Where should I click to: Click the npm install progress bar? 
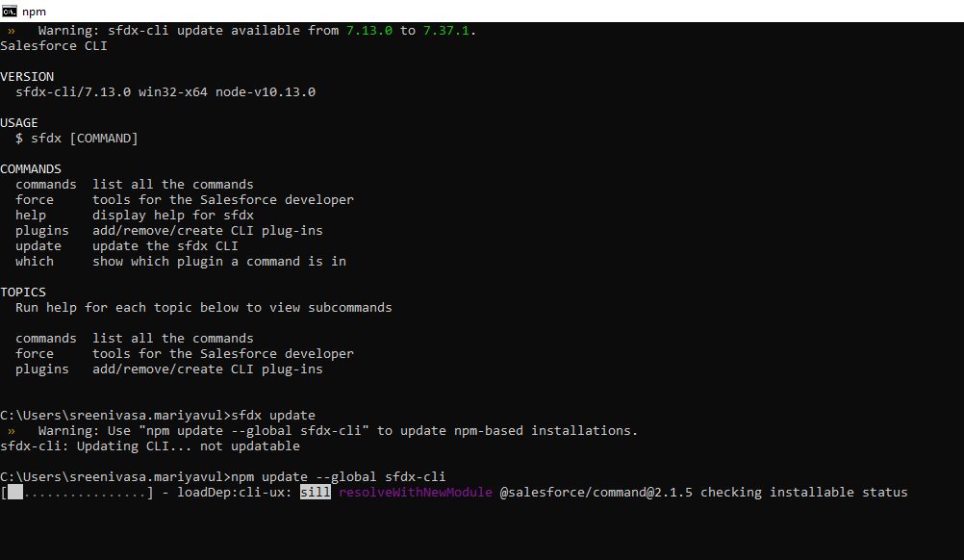click(77, 493)
